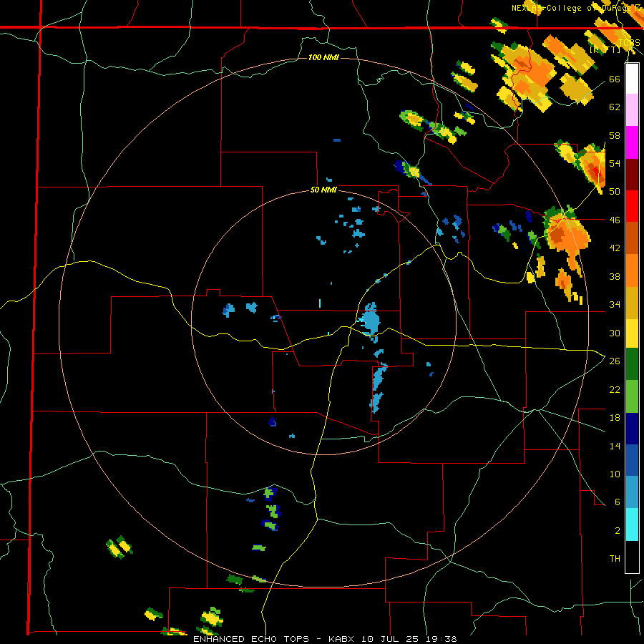Select the bright red legend swatch
The height and width of the screenshot is (644, 644).
(632, 206)
